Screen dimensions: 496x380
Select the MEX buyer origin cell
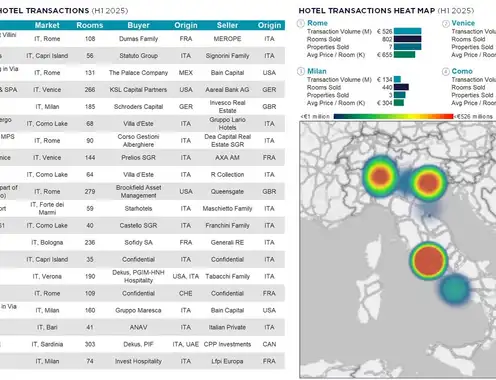coord(186,73)
